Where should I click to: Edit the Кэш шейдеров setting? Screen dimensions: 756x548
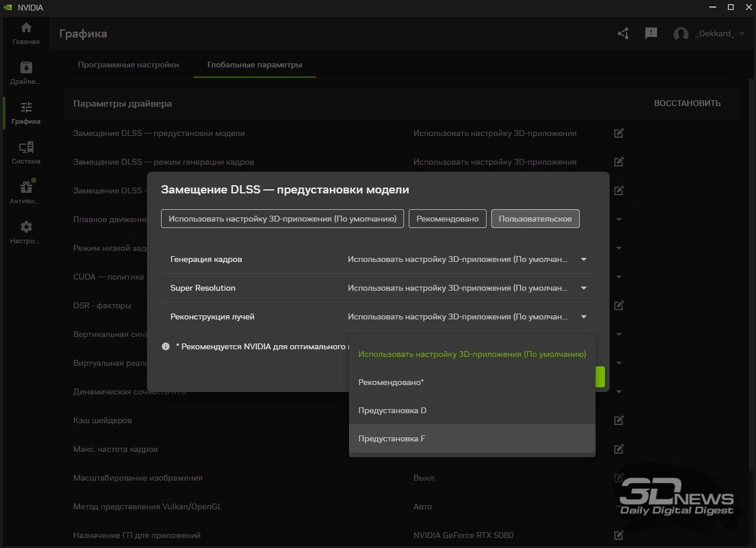coord(619,420)
